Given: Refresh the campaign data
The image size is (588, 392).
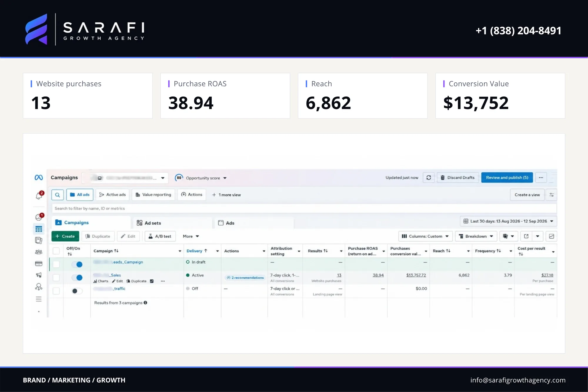Looking at the screenshot, I should pos(429,178).
